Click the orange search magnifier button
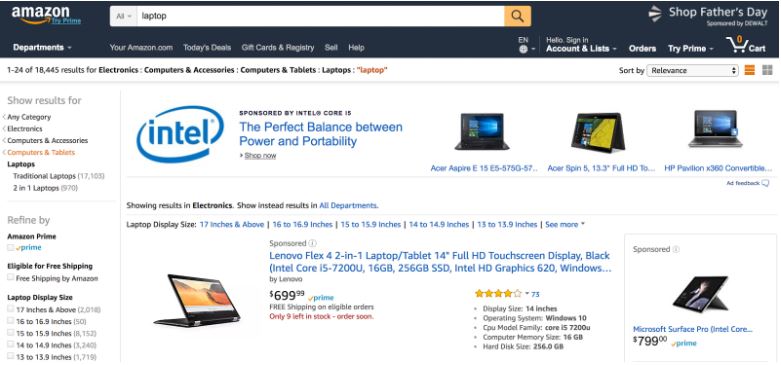Image resolution: width=781 pixels, height=365 pixels. (517, 16)
